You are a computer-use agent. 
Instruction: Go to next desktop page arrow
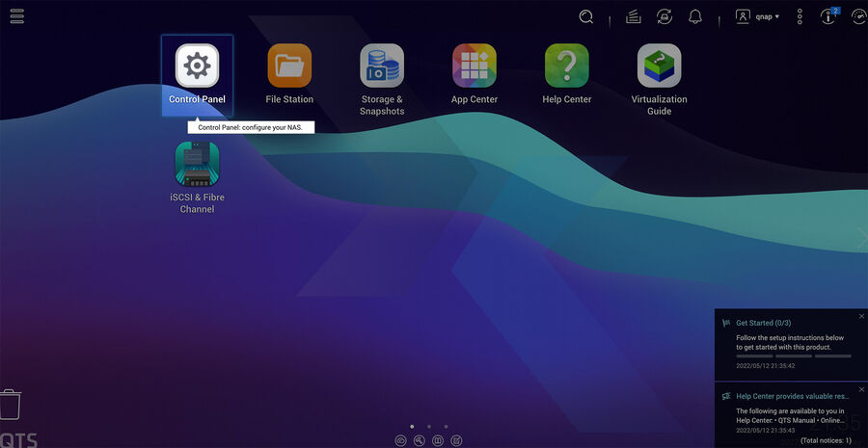(860, 236)
